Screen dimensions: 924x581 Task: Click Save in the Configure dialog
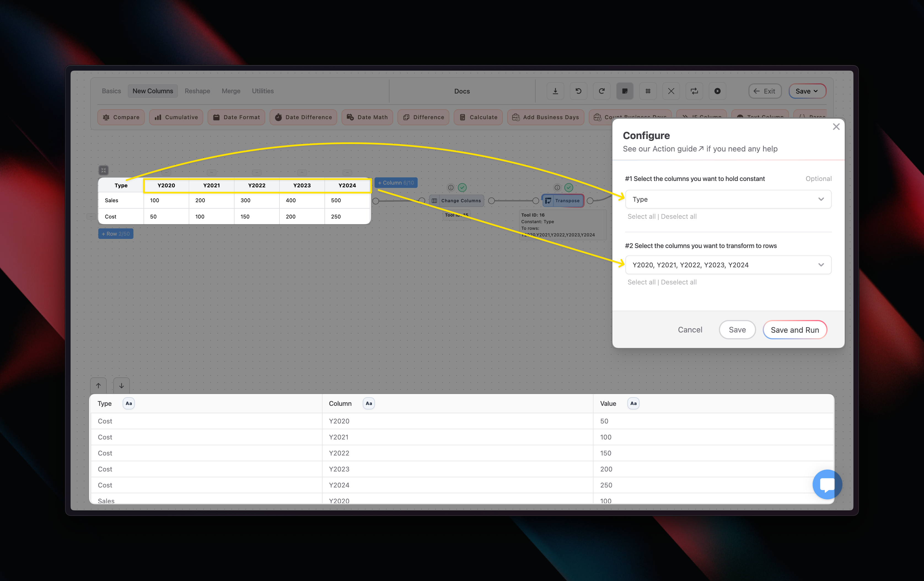737,330
